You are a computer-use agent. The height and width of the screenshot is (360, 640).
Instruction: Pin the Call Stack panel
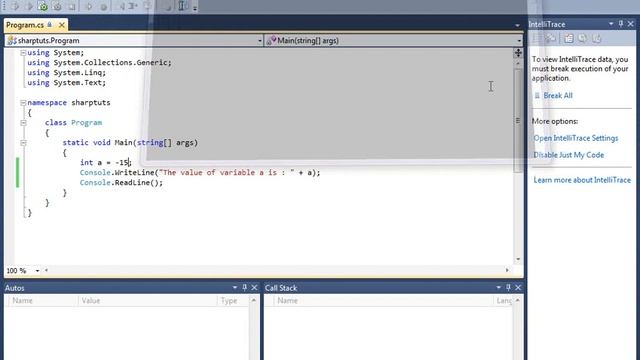coord(508,288)
